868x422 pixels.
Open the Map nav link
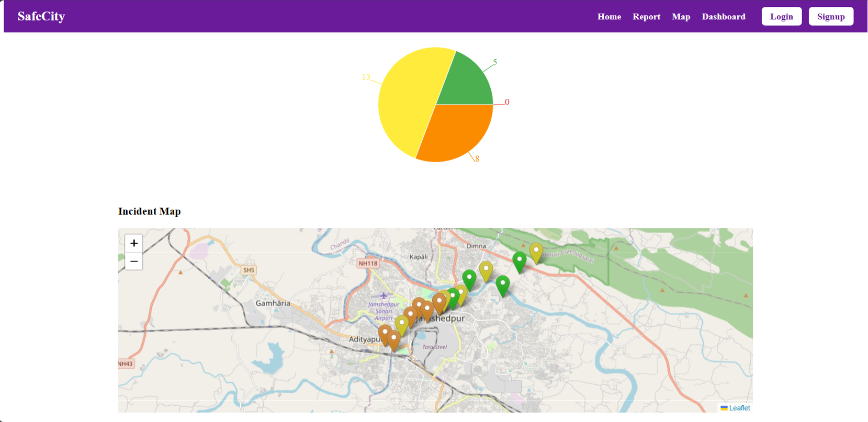[x=681, y=17]
